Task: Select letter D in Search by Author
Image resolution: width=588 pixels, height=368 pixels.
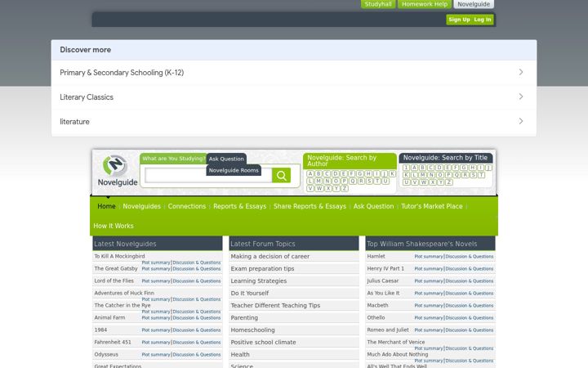Action: (336, 173)
